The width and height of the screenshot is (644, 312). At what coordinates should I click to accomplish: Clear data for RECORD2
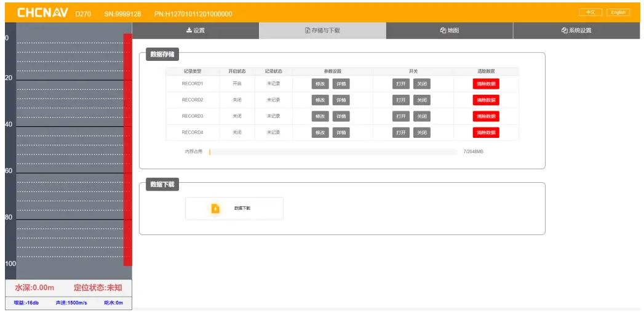coord(486,100)
